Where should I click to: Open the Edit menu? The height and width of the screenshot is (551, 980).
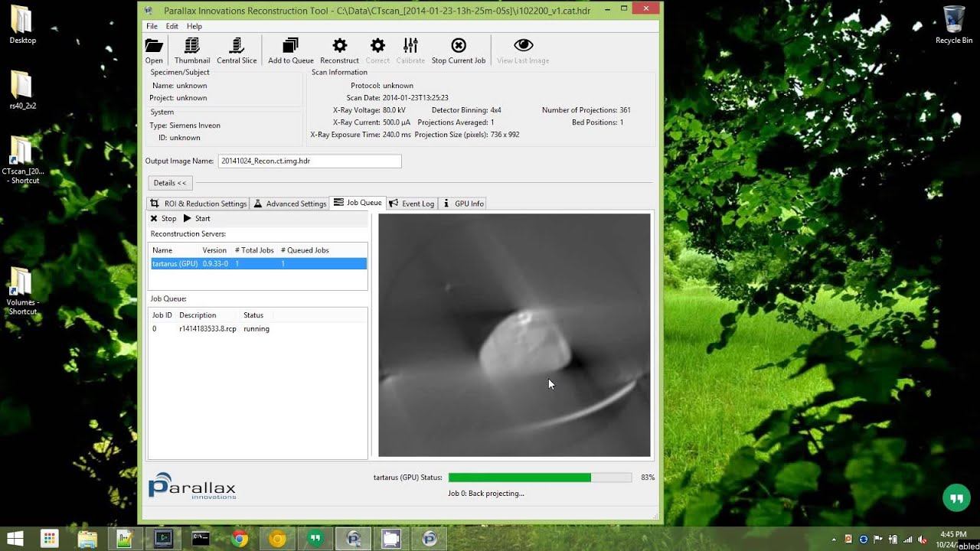tap(171, 26)
